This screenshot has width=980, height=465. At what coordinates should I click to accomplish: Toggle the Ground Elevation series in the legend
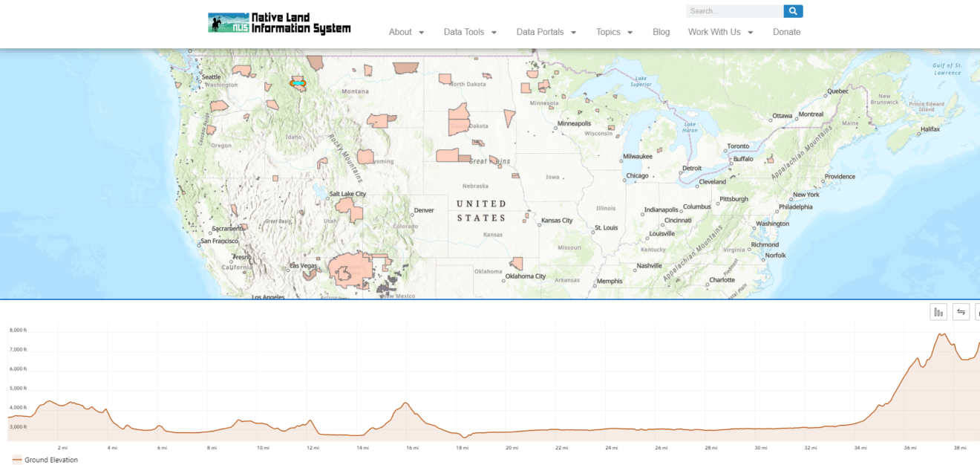45,459
